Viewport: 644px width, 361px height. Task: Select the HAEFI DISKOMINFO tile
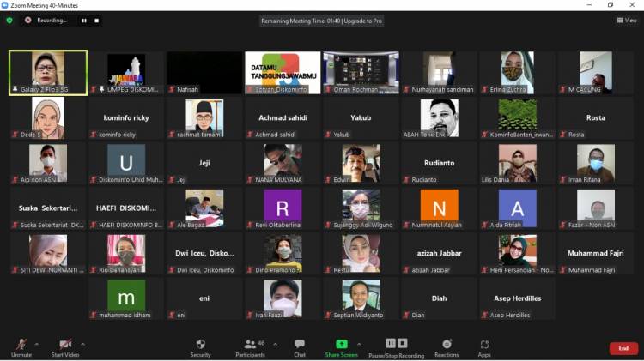tap(126, 208)
